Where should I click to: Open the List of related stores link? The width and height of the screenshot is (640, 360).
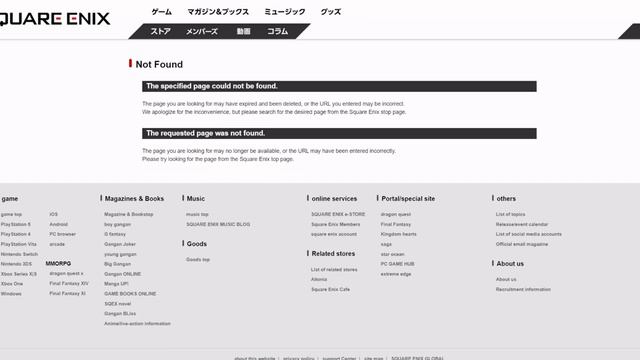tap(334, 270)
